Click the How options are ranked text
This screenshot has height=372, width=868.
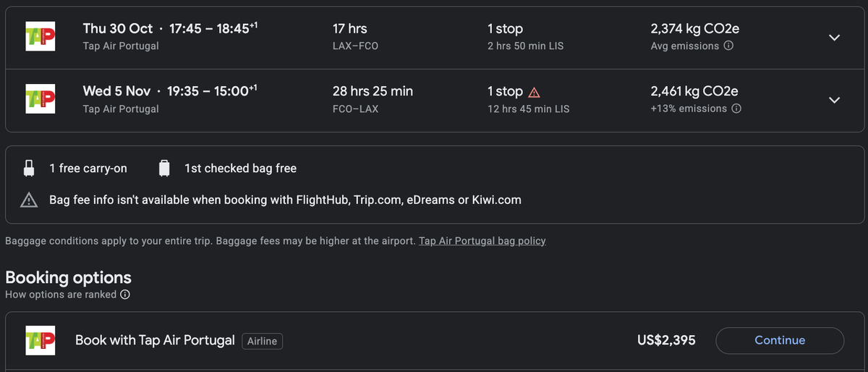point(61,295)
